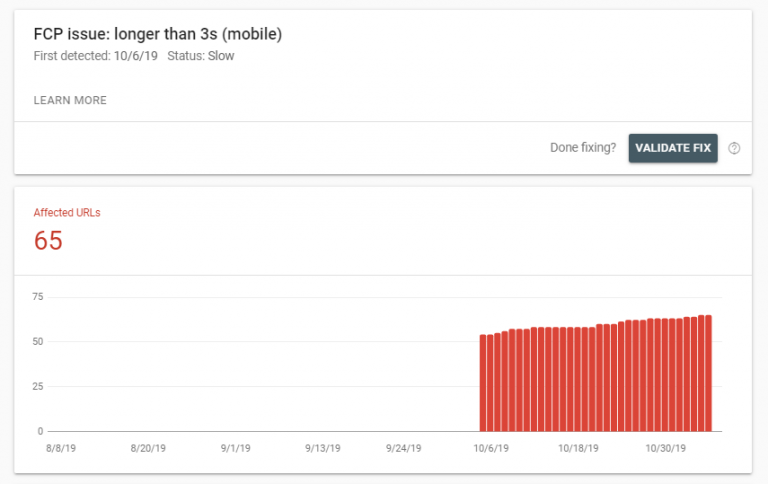
Task: Click the 10/18/19 date axis label
Action: pos(577,448)
